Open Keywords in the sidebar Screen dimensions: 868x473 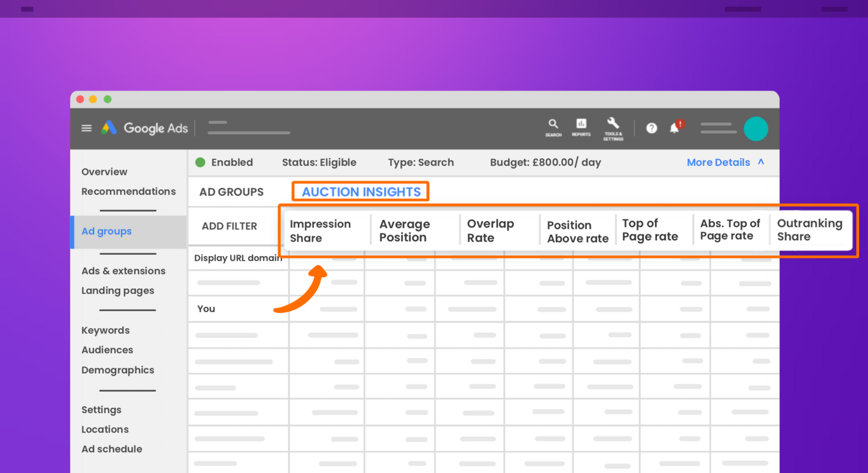point(105,330)
